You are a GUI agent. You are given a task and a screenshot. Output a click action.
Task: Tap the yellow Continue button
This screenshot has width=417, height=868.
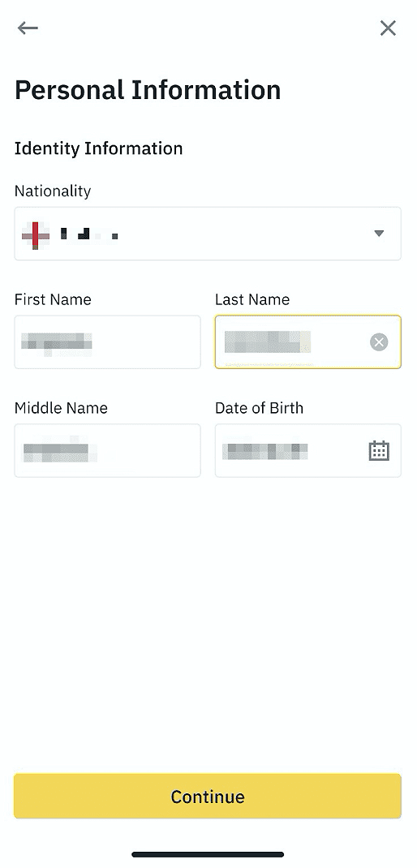coord(208,796)
